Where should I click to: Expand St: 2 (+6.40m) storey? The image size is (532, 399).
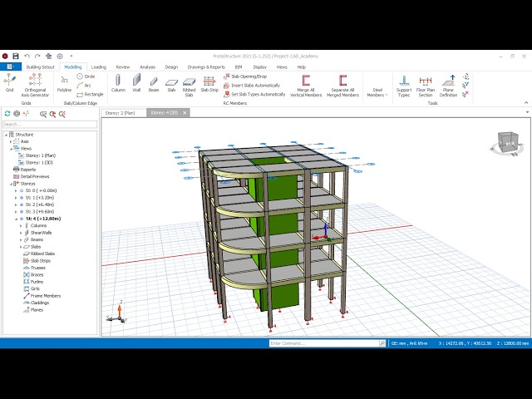[16, 204]
